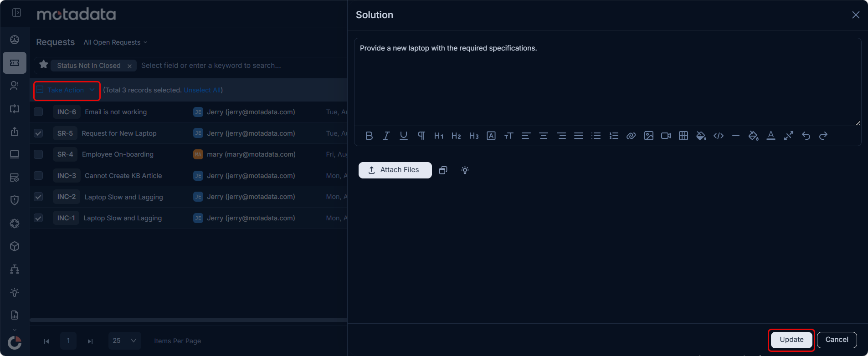Justify the solution text
The width and height of the screenshot is (868, 356).
click(579, 136)
